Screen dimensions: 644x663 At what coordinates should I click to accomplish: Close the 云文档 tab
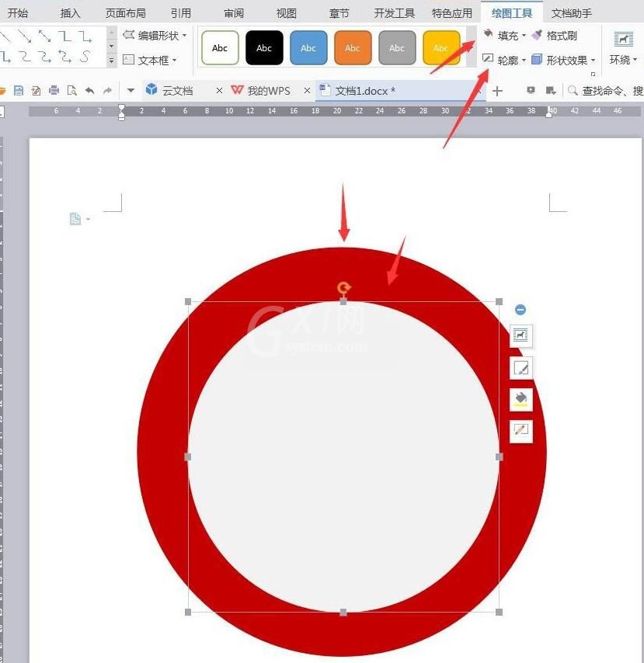(x=219, y=91)
